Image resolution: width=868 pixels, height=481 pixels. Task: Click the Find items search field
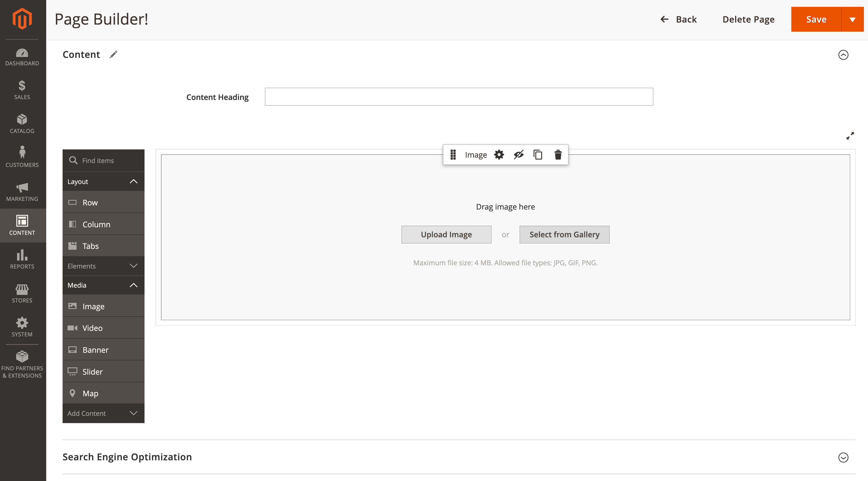(x=104, y=161)
